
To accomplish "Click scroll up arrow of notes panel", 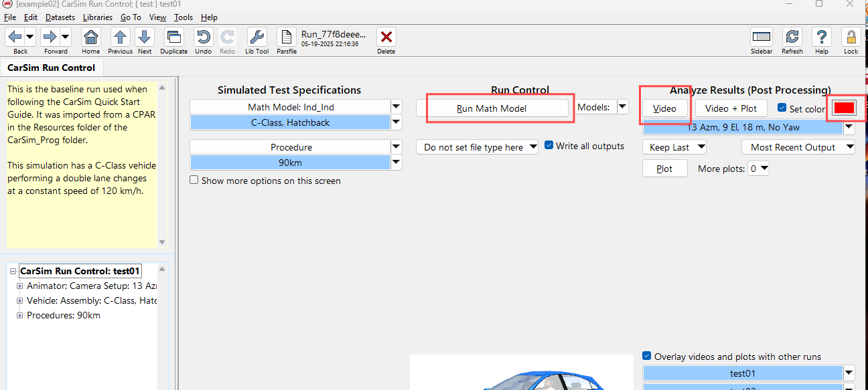I will (162, 87).
